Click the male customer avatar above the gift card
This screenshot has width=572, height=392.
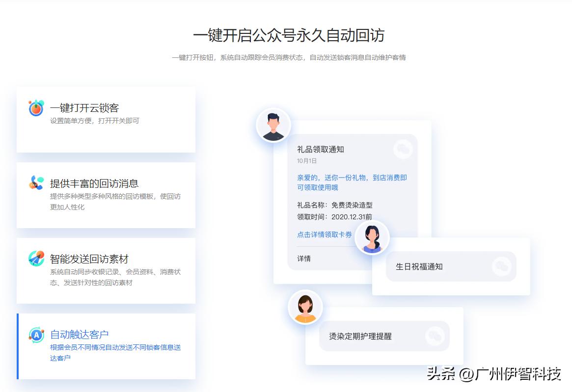273,125
